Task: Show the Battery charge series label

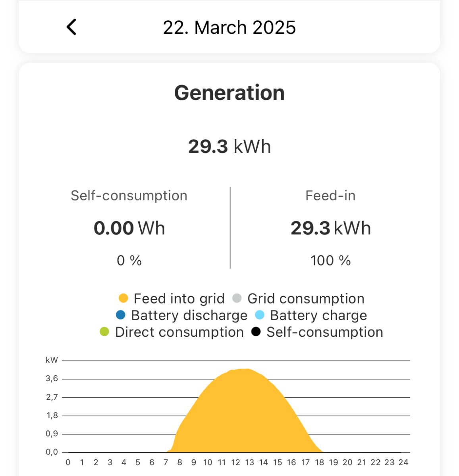Action: [x=318, y=315]
